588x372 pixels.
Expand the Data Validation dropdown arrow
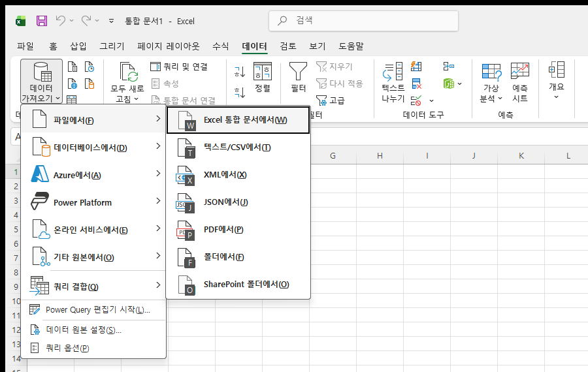tap(432, 101)
